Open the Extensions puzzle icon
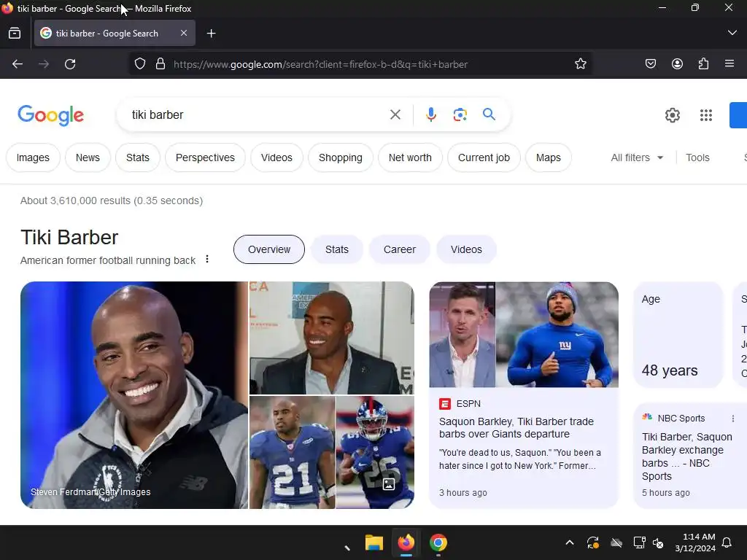This screenshot has height=560, width=747. point(703,64)
